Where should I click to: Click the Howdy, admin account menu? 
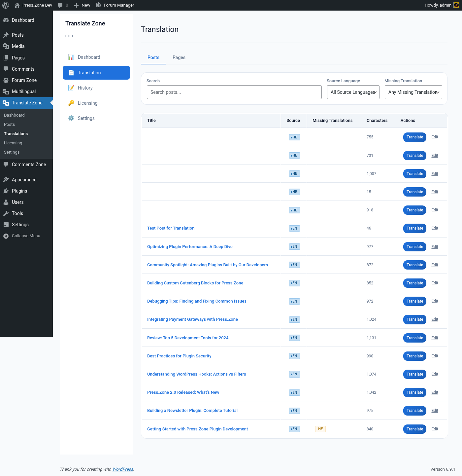pyautogui.click(x=442, y=5)
